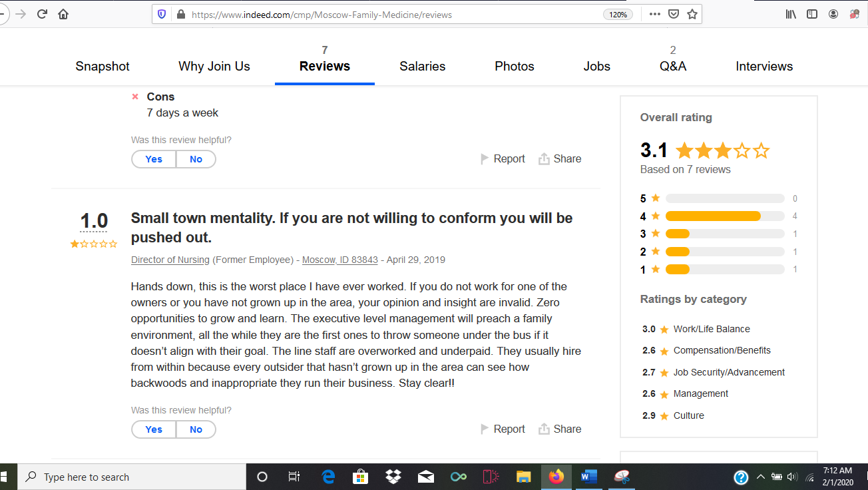The image size is (868, 490).
Task: Click the Compensation/Benefits category rating
Action: tap(706, 350)
